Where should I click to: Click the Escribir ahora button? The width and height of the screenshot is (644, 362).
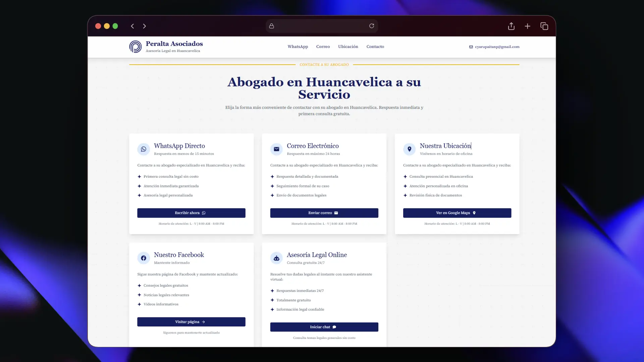(191, 213)
